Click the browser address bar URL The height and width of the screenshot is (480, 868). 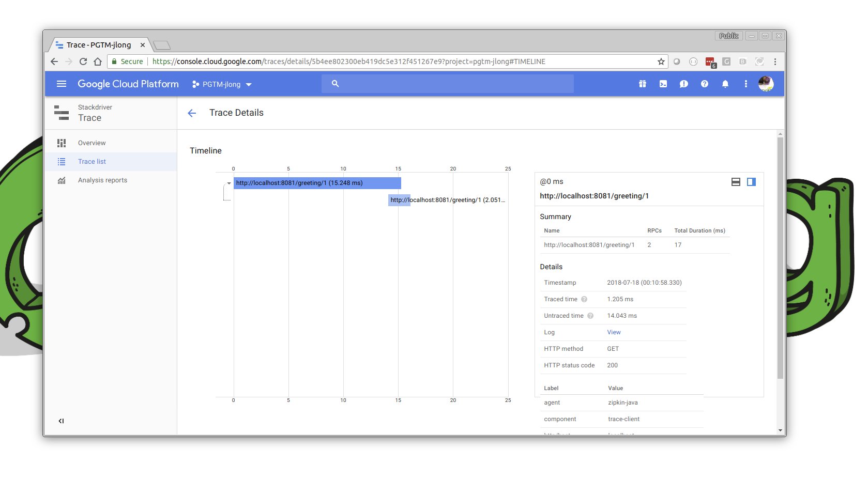(349, 61)
